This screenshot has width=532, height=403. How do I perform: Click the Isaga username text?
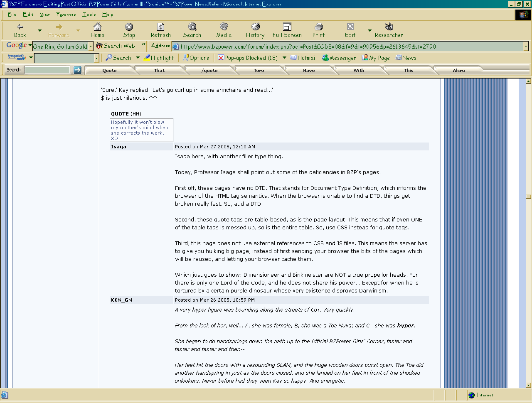coord(118,147)
